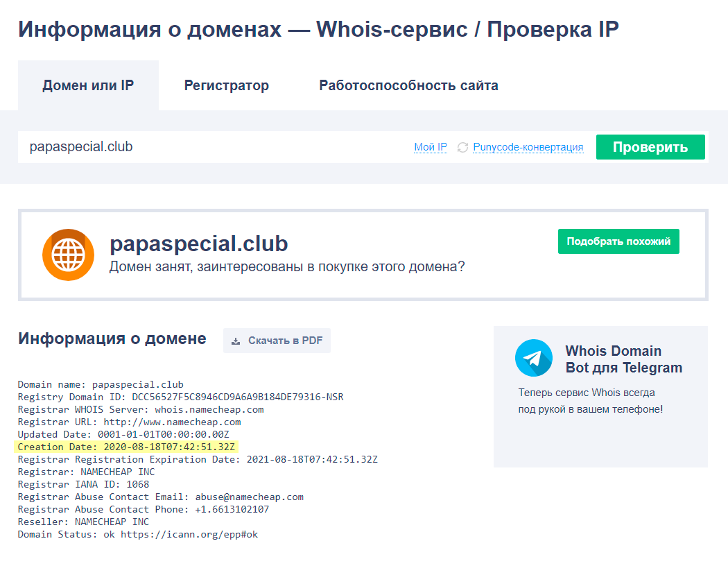Click the Информация о домене heading

click(112, 338)
